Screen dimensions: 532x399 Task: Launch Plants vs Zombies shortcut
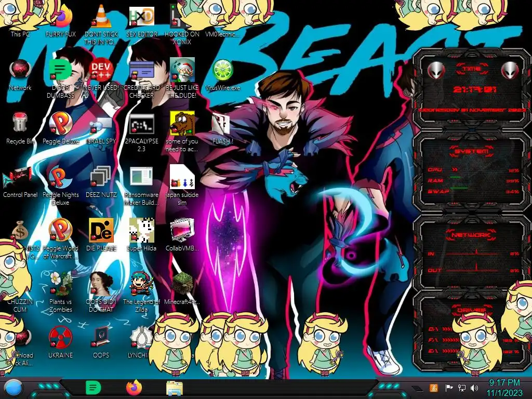pos(60,284)
